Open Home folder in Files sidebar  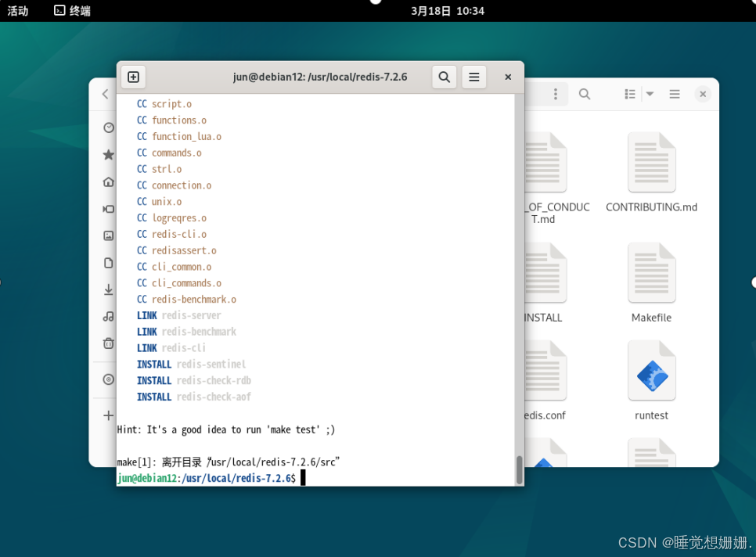tap(109, 181)
